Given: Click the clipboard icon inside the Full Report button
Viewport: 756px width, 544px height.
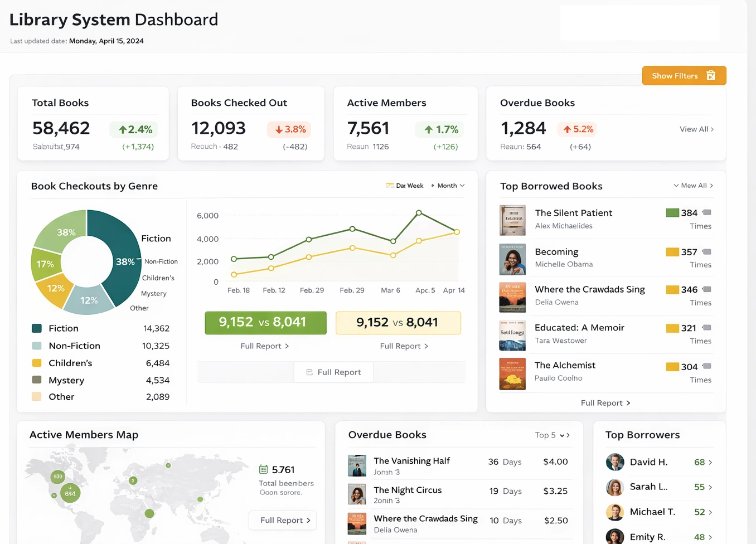Looking at the screenshot, I should [308, 372].
